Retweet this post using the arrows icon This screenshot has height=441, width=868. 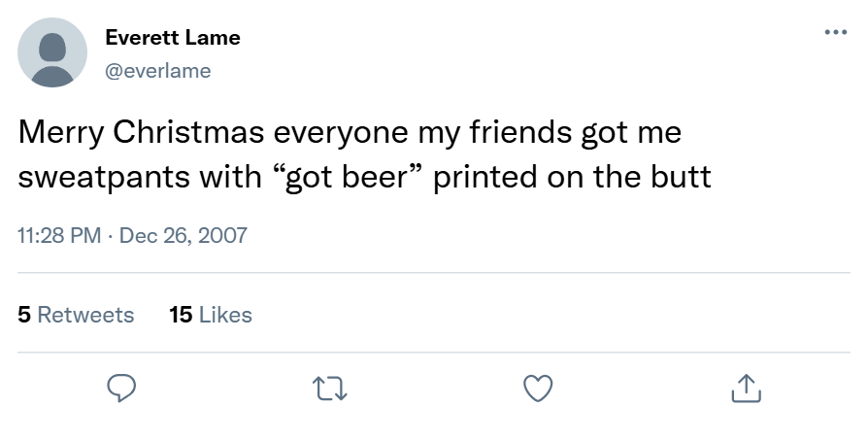click(330, 389)
